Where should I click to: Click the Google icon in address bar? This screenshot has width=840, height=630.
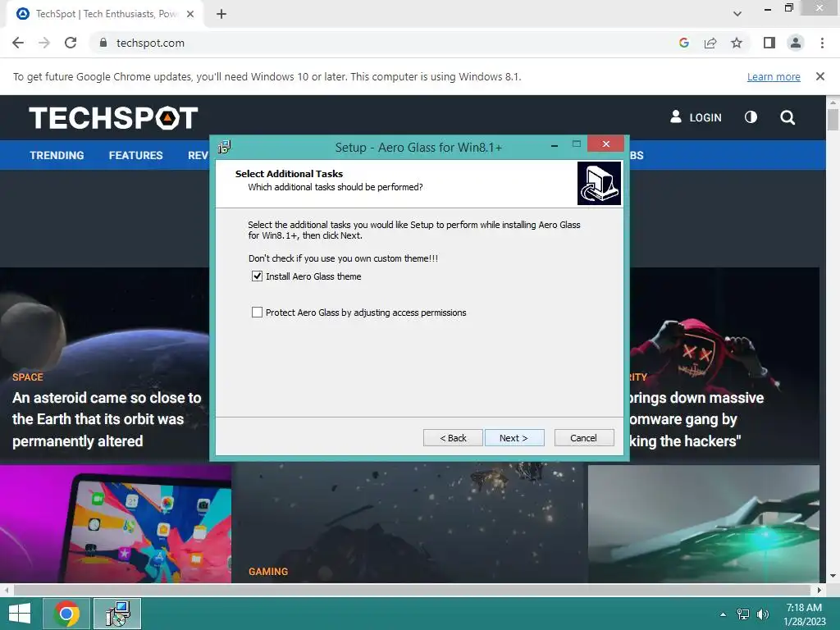tap(683, 43)
